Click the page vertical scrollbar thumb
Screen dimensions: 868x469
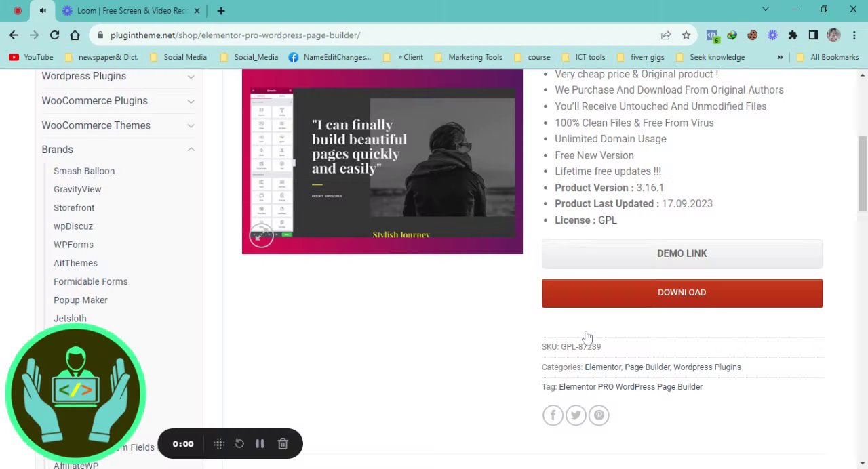pos(863,175)
